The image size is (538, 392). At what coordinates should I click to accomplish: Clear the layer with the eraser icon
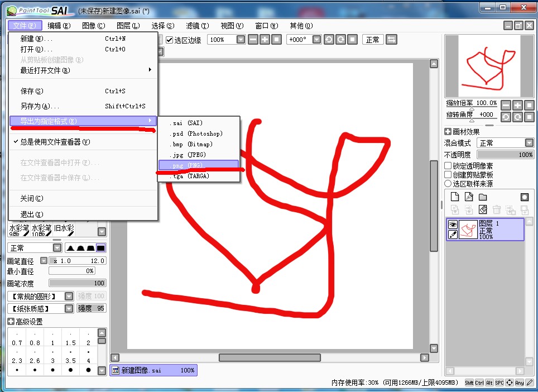pos(483,209)
